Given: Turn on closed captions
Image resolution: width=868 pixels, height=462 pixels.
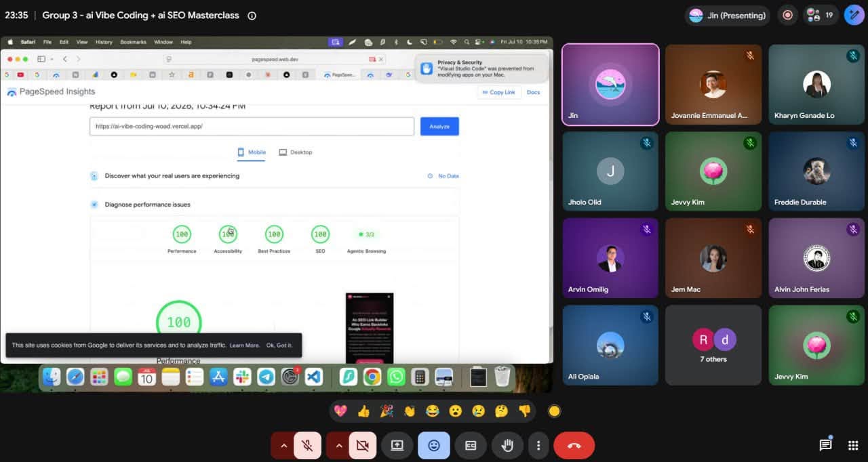Looking at the screenshot, I should pyautogui.click(x=471, y=446).
